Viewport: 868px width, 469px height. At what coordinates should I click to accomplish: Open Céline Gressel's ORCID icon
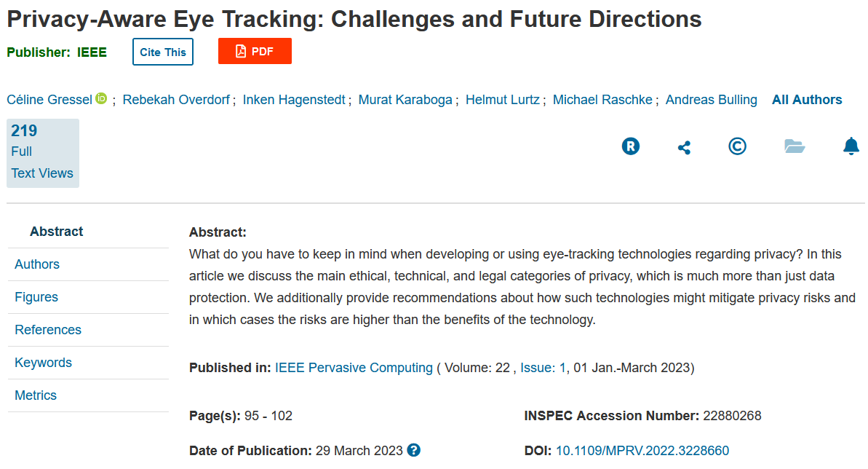[101, 98]
